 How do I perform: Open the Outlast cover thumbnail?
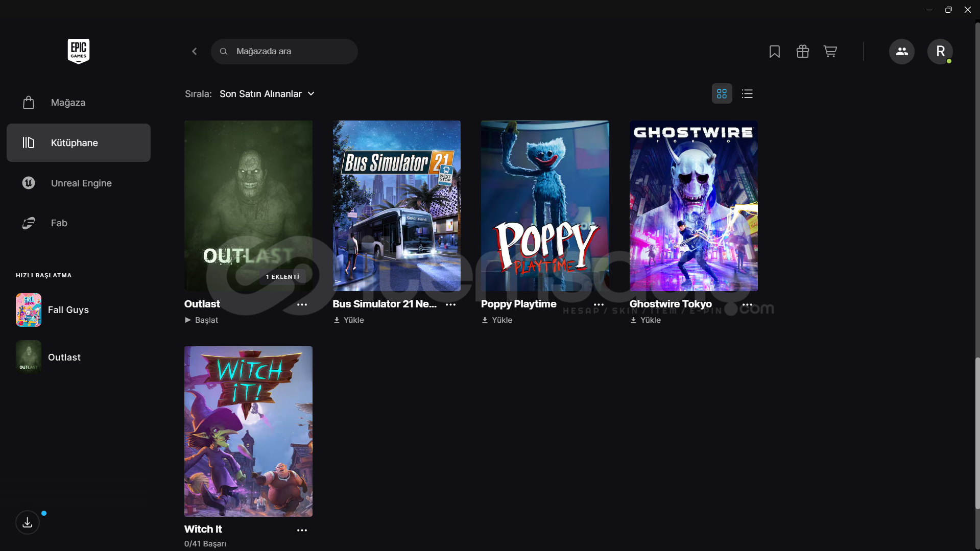point(248,206)
